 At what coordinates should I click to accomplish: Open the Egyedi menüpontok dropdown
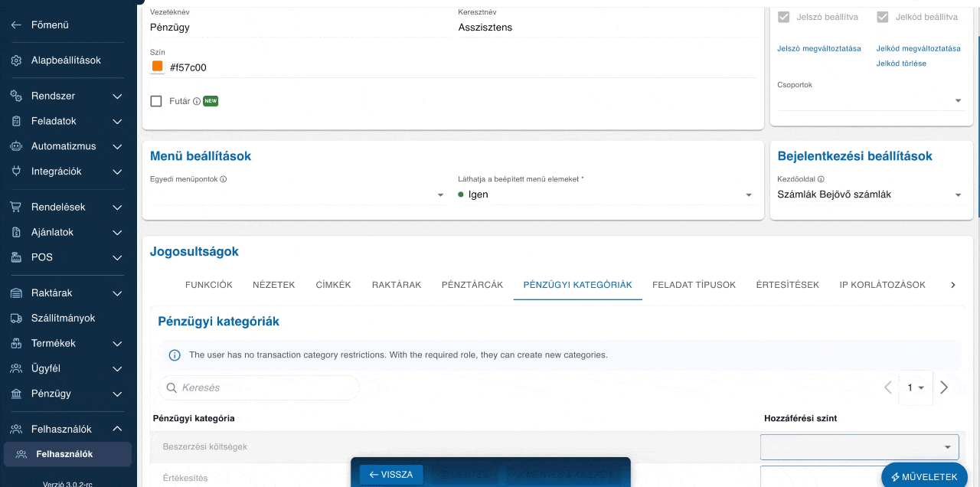[x=299, y=194]
